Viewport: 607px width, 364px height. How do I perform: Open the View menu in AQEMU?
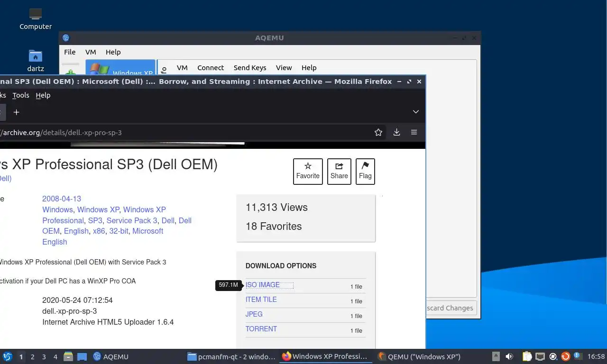pos(284,68)
